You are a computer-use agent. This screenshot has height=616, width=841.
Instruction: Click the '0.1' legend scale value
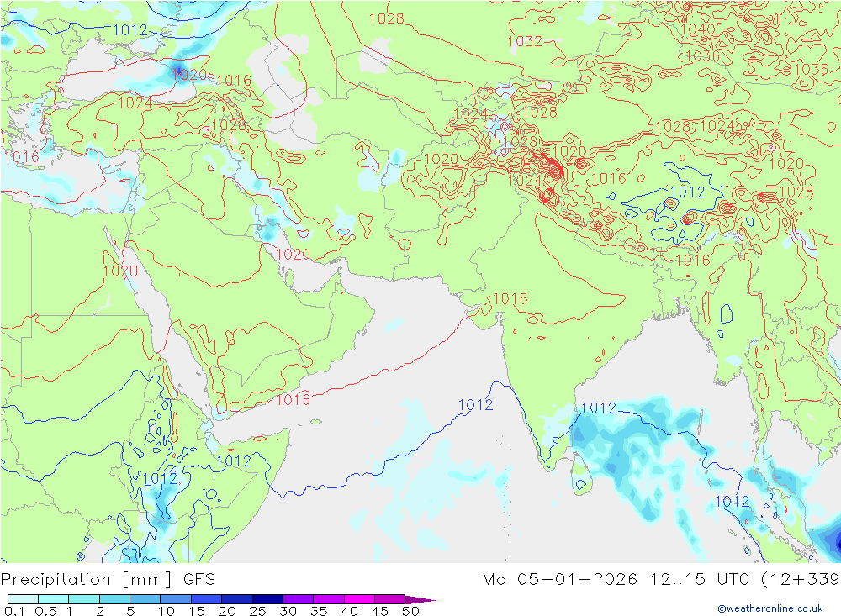point(14,611)
